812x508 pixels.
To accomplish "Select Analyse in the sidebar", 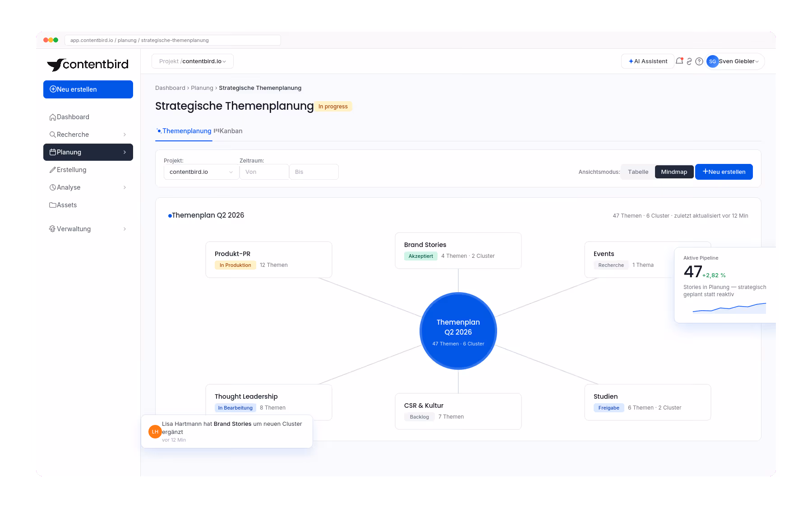I will click(88, 187).
